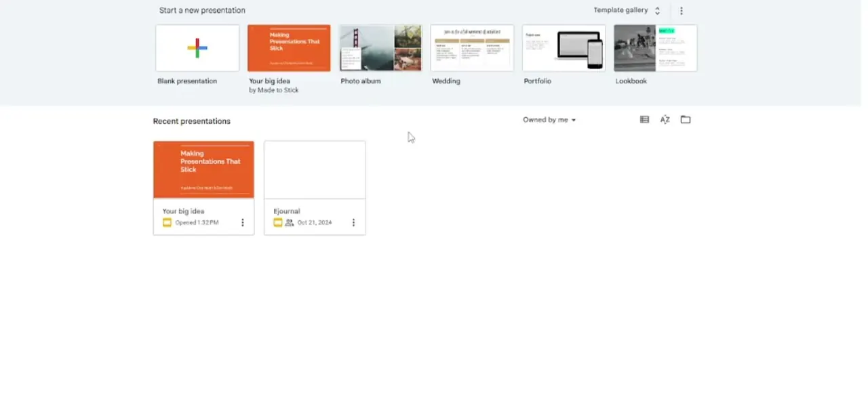Click the 'Recent presentations' heading
868x401 pixels.
[192, 121]
